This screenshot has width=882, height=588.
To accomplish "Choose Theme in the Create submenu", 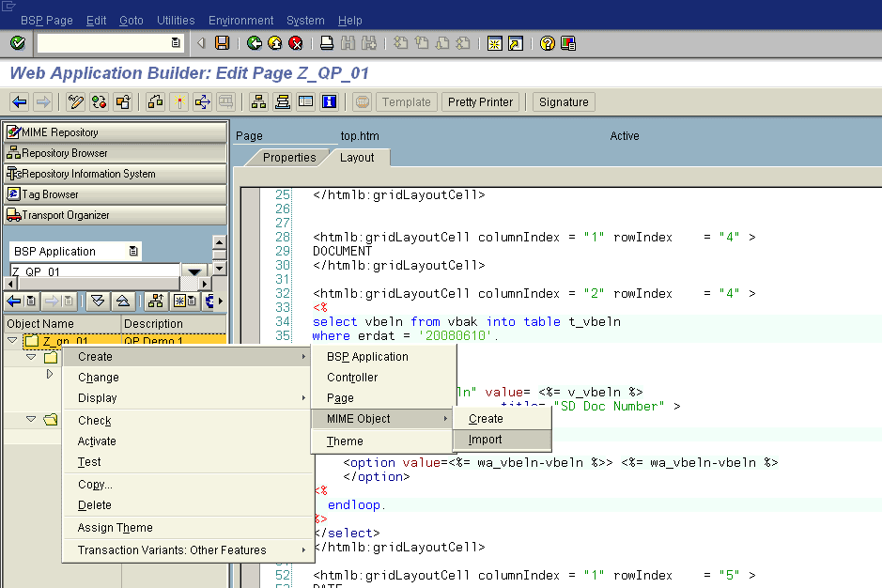I will 382,441.
